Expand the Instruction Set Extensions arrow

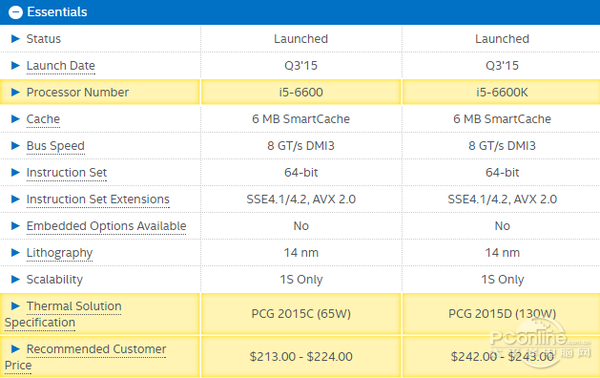[x=15, y=199]
